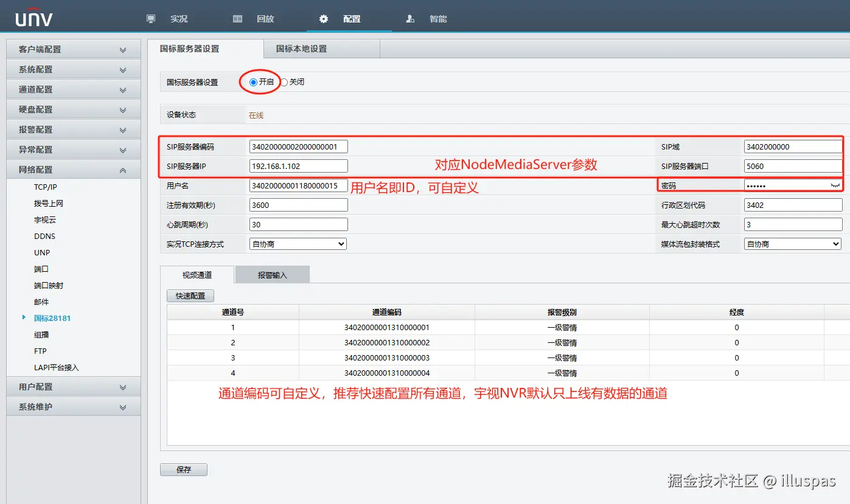Expand the 异常配置 section
The width and height of the screenshot is (850, 504).
[74, 150]
